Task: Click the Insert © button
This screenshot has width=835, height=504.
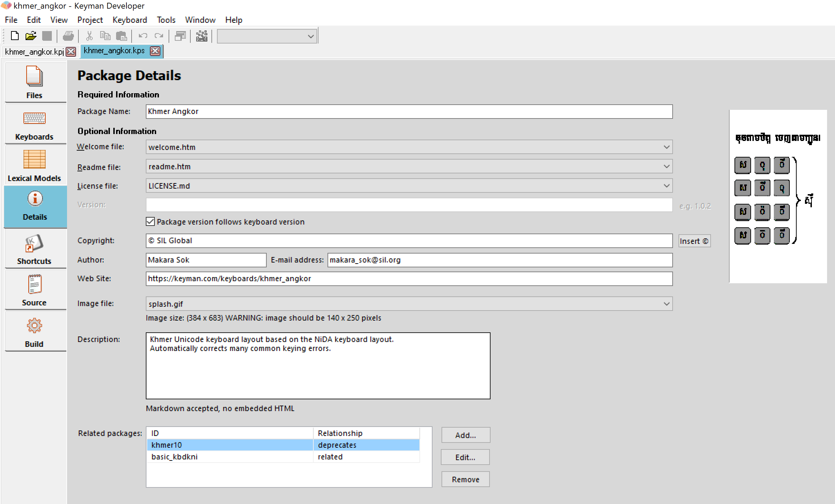Action: (x=694, y=241)
